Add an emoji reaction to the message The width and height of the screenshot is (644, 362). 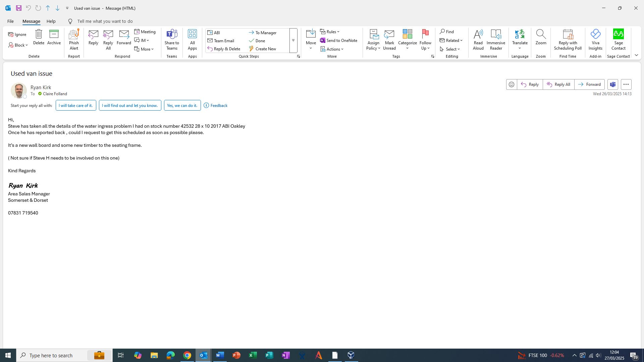pyautogui.click(x=511, y=84)
